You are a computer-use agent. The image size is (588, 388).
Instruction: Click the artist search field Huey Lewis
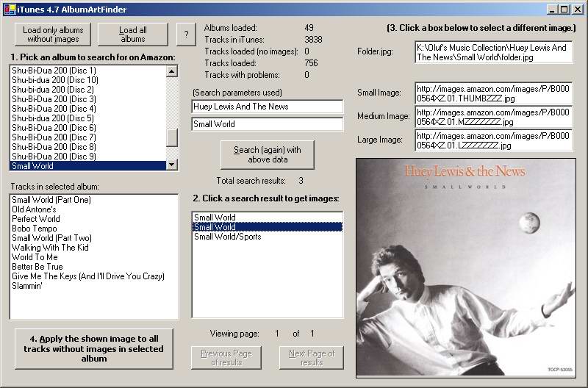tap(267, 107)
